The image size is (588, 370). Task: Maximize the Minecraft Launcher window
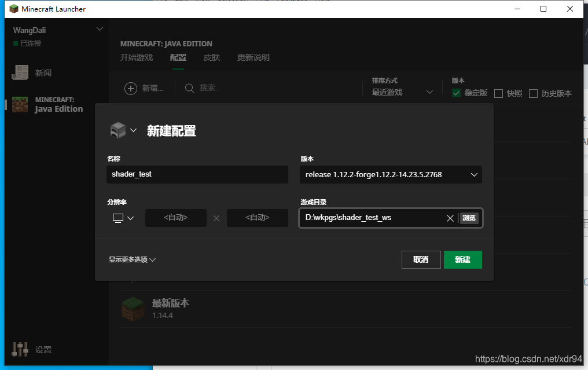coord(543,9)
